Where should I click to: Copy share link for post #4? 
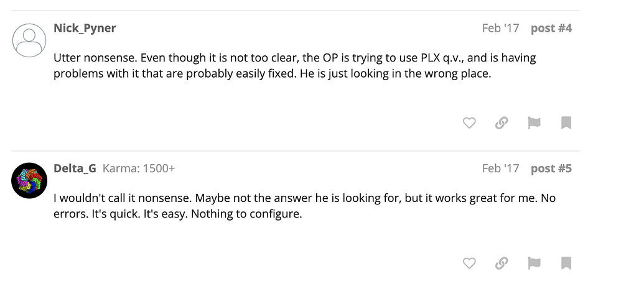click(502, 123)
